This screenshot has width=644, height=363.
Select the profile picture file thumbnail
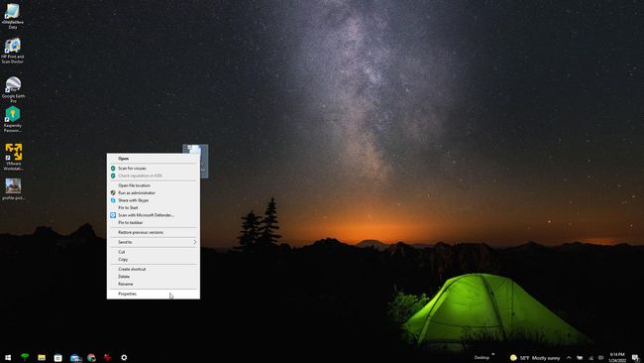point(13,189)
